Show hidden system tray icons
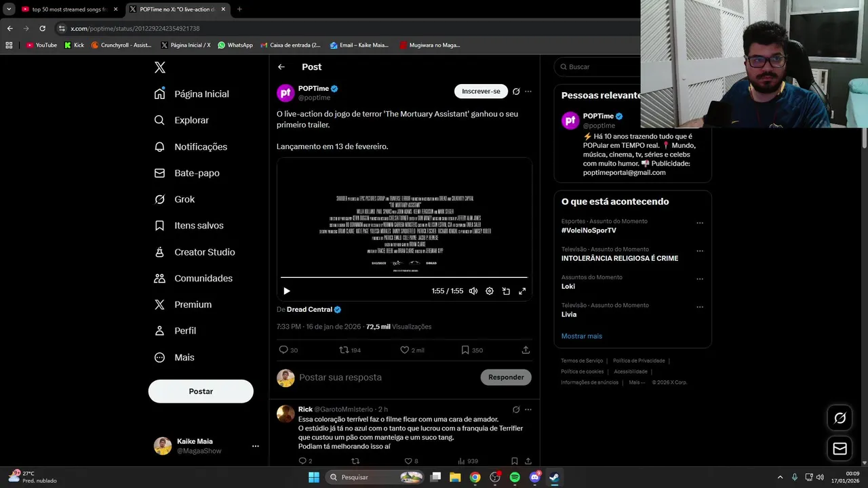 [x=780, y=477]
